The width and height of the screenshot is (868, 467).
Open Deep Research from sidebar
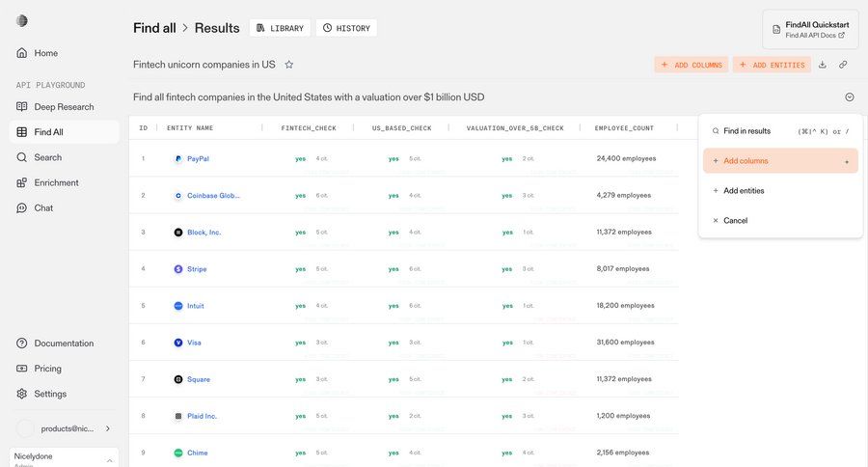pos(64,107)
